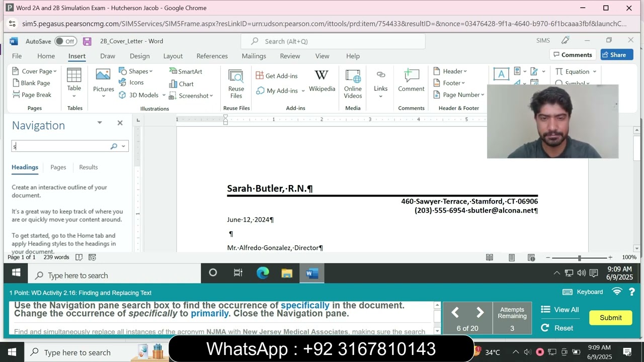The image size is (644, 362).
Task: Open the My Add-ins list
Action: tap(280, 90)
